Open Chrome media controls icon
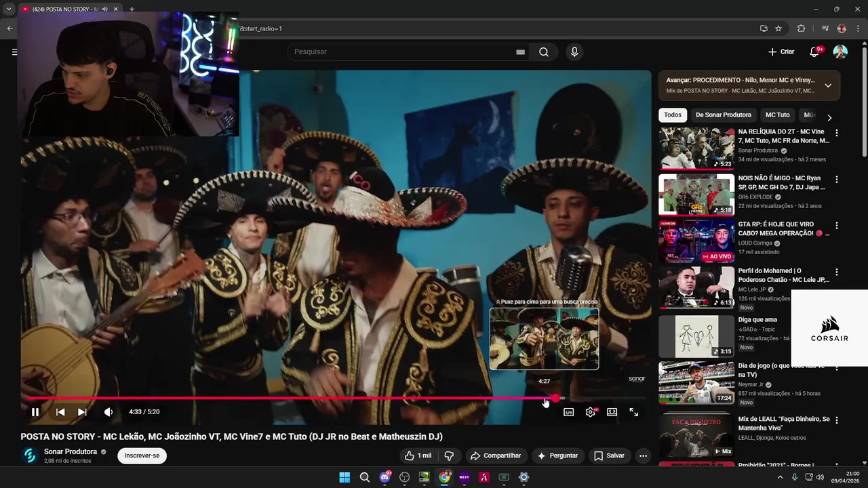The image size is (868, 488). click(825, 28)
